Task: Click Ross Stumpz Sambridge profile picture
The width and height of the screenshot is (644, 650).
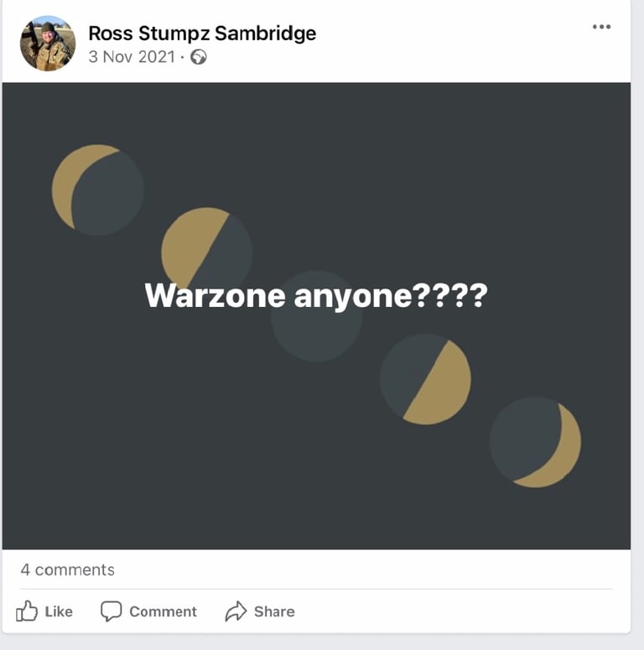Action: 48,43
